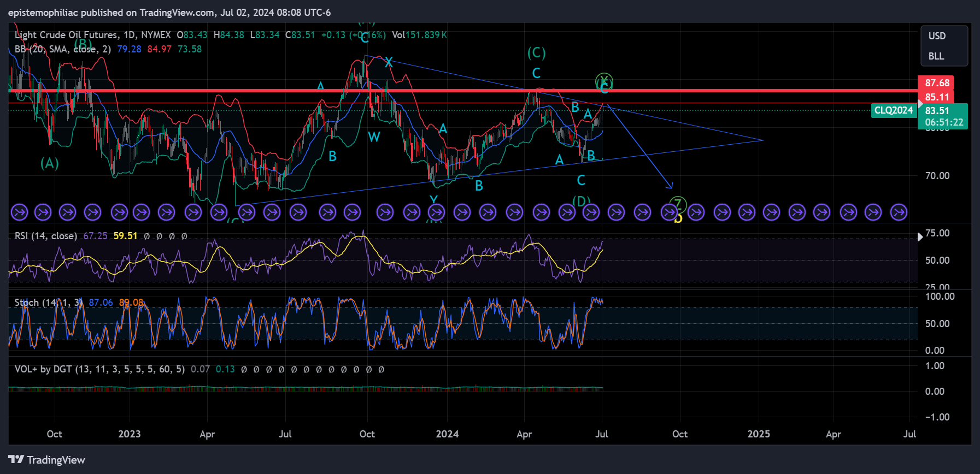The height and width of the screenshot is (474, 980).
Task: Click the -1.00 volume axis label
Action: tap(937, 417)
